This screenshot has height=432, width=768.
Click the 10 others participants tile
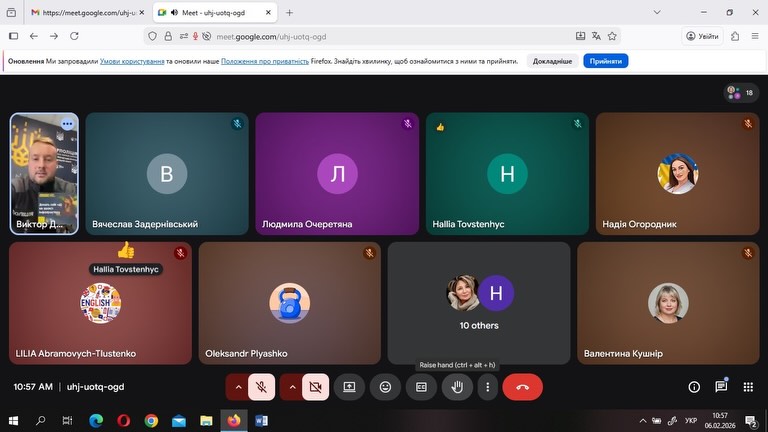[x=479, y=302]
